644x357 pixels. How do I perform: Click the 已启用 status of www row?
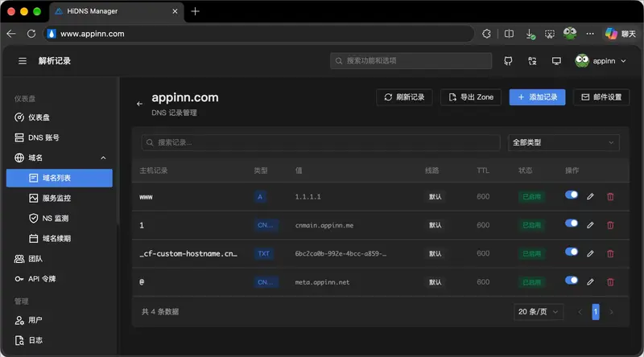tap(531, 196)
